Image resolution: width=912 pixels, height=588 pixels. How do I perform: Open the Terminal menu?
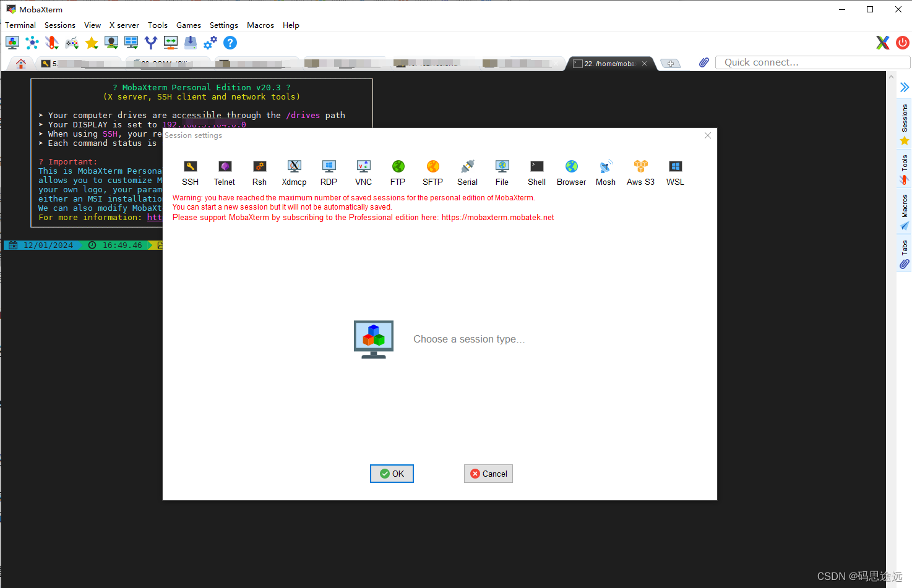coord(20,25)
